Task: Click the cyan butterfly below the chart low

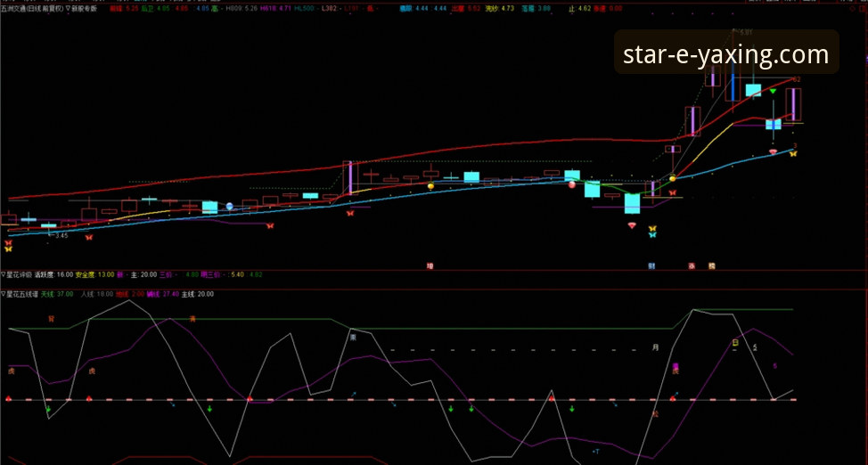Action: pos(652,235)
